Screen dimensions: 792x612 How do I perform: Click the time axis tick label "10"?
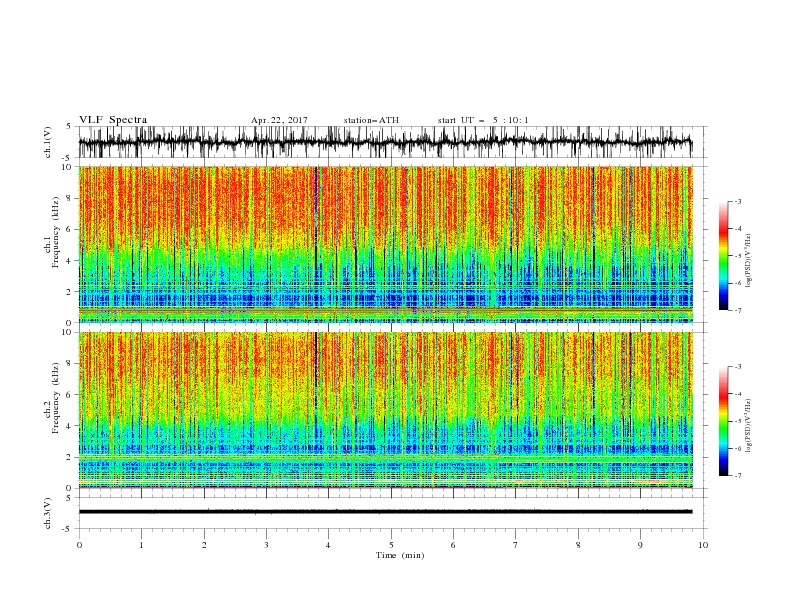pyautogui.click(x=703, y=545)
